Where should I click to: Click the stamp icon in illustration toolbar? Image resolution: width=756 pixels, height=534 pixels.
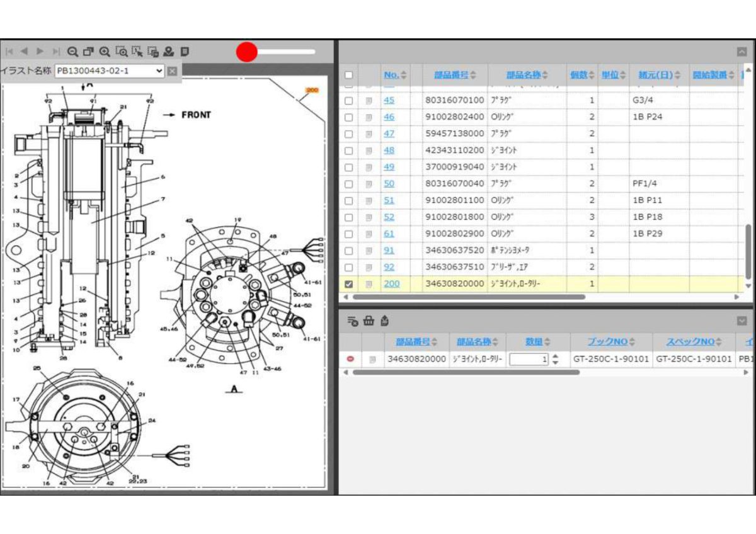[x=169, y=52]
